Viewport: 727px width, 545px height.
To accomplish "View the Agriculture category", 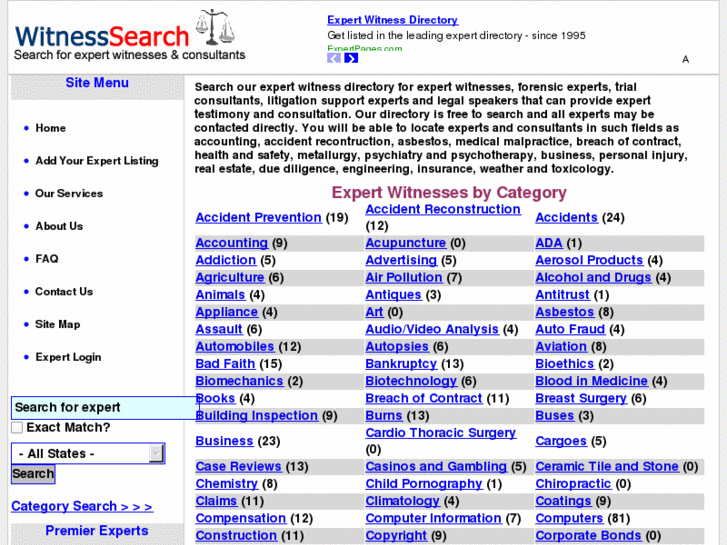I will 230,277.
